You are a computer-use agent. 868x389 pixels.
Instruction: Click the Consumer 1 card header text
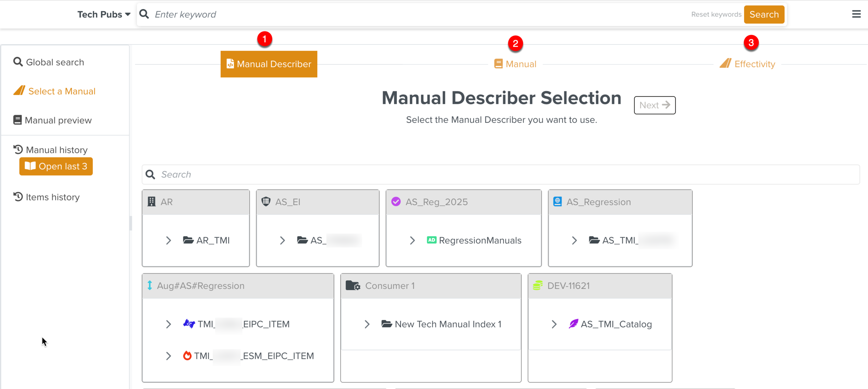[x=390, y=285]
